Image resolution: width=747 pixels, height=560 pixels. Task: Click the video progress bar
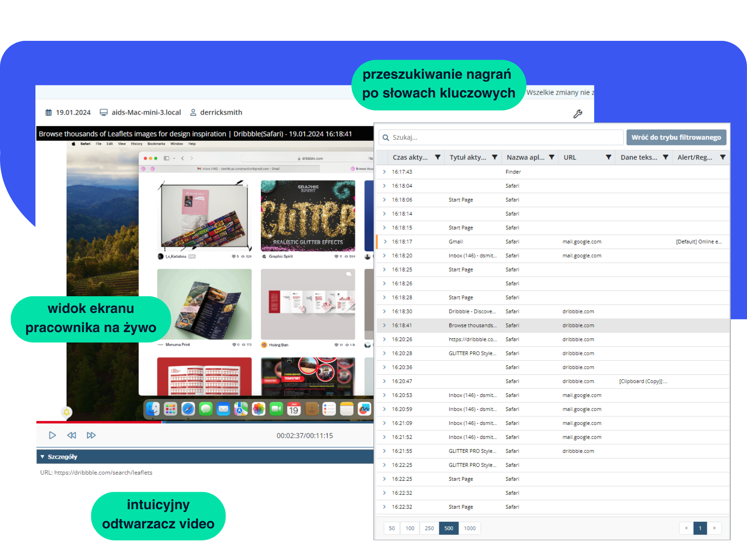click(204, 422)
